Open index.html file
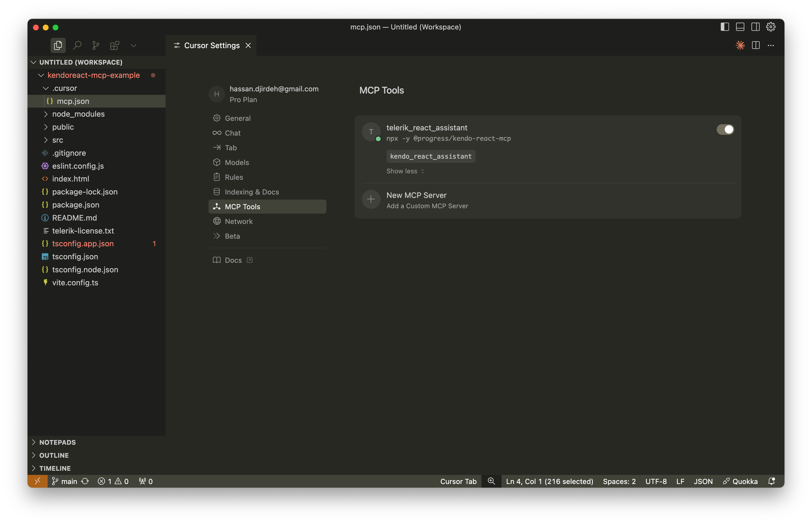 [x=96, y=179]
